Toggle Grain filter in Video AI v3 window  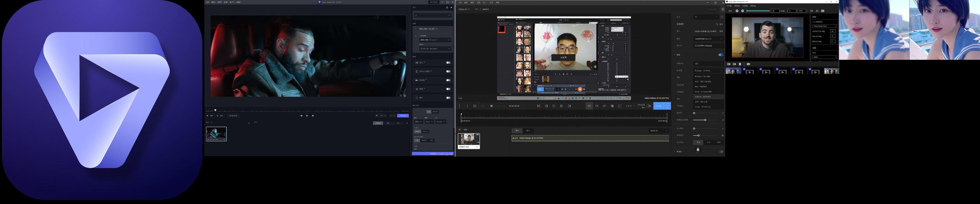coord(448,98)
